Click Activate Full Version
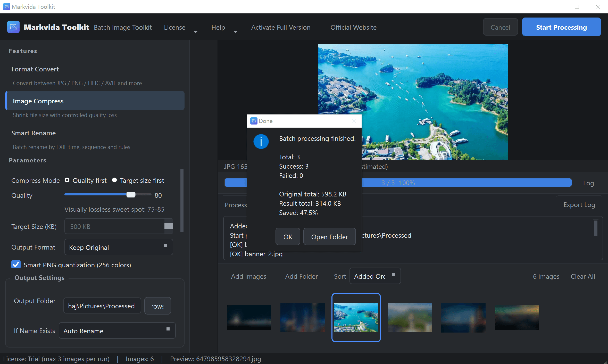 (x=281, y=27)
